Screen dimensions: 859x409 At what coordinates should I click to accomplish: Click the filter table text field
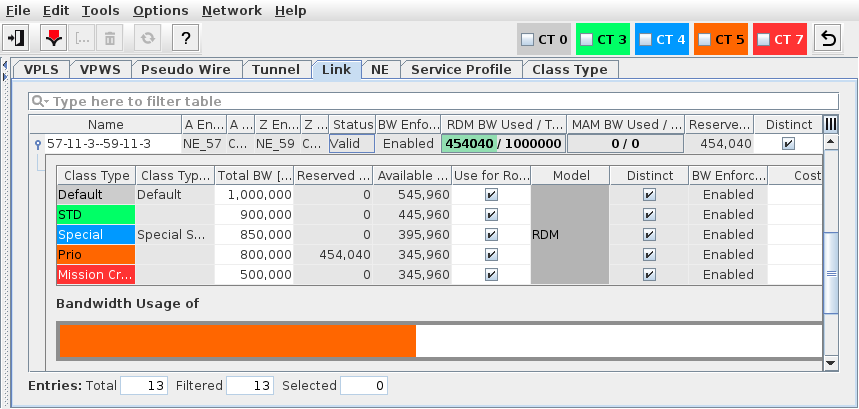pyautogui.click(x=440, y=102)
